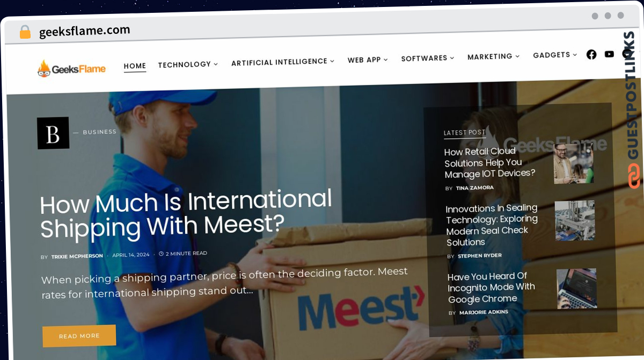Viewport: 644px width, 360px height.
Task: Expand the Technology menu dropdown
Action: pyautogui.click(x=216, y=64)
